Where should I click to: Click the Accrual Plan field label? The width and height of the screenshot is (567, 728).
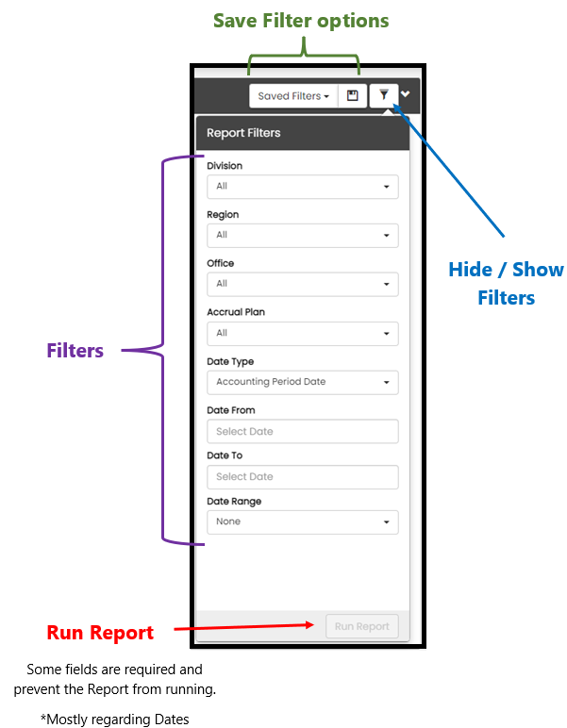[x=236, y=312]
